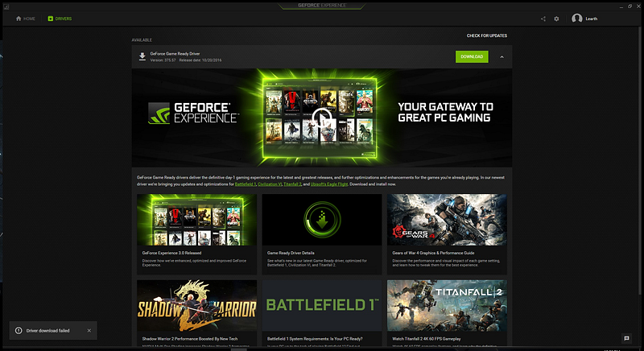644x351 pixels.
Task: Collapse the driver details chevron
Action: tap(502, 57)
